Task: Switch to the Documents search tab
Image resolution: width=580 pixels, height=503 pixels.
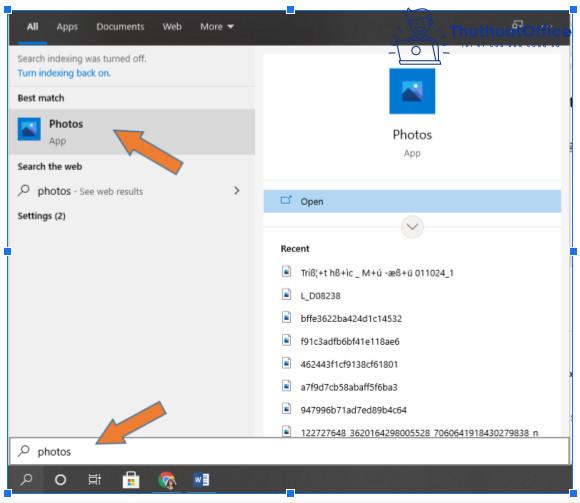Action: [x=120, y=27]
